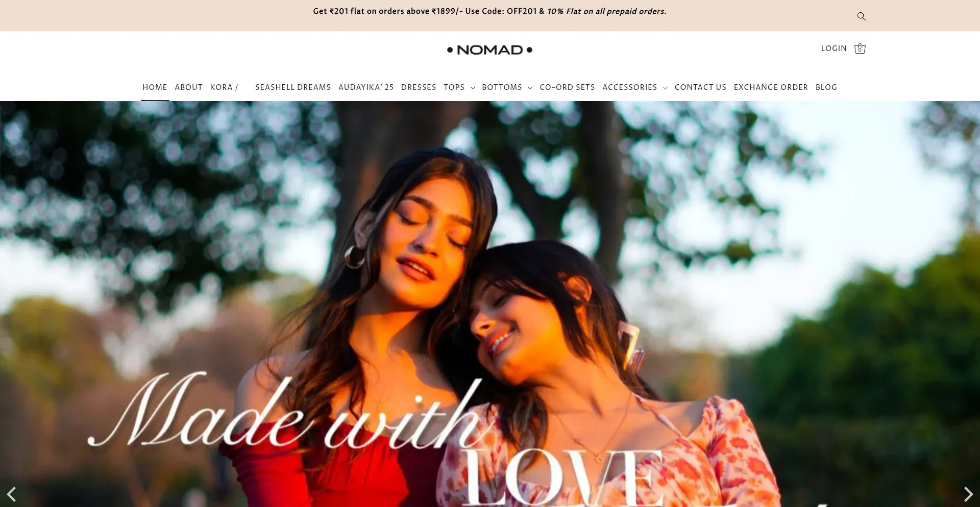Open the CO-ORD SETS category

[x=567, y=87]
